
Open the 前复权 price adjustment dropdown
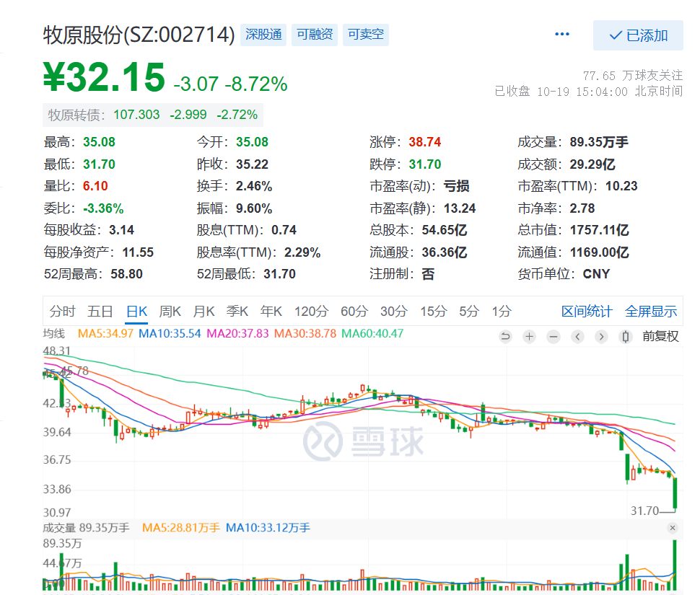[660, 336]
